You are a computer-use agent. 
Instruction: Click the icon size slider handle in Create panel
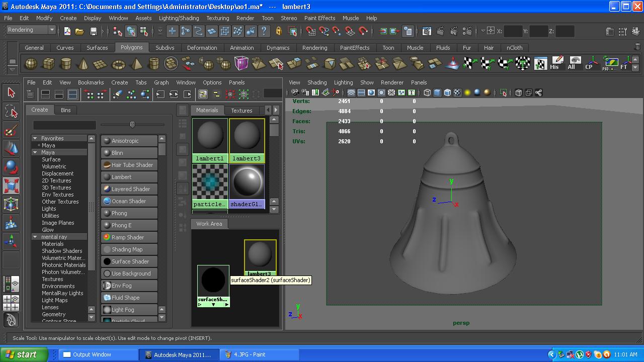[x=132, y=124]
